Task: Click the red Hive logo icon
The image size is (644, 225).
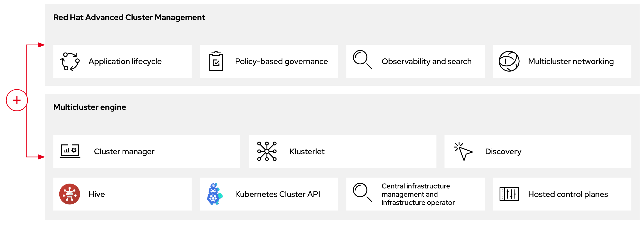Action: (x=69, y=194)
